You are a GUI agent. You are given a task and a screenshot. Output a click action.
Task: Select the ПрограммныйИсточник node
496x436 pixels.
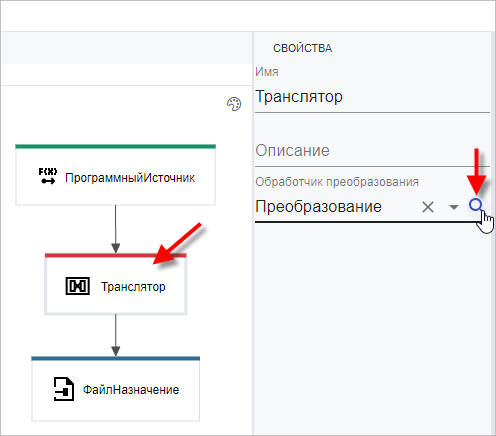point(115,175)
